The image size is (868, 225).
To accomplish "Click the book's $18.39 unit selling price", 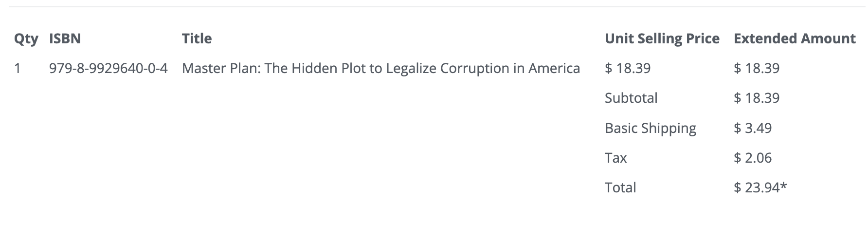I will [x=627, y=69].
